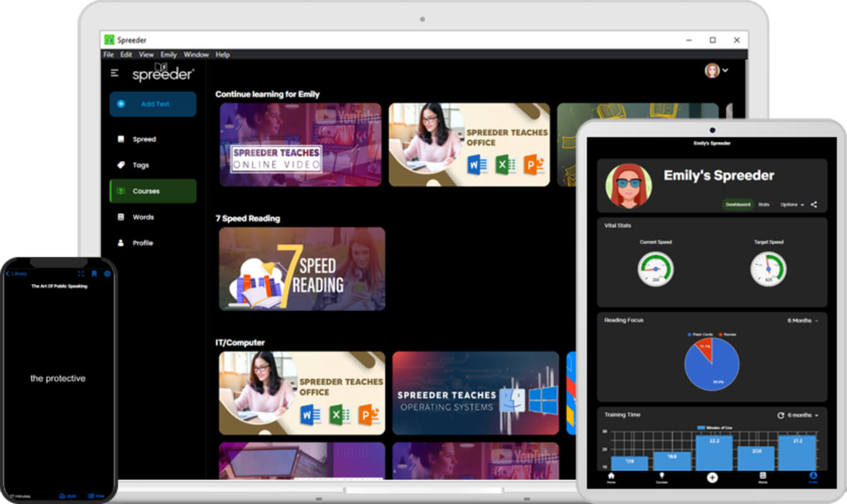Click the Words icon in the sidebar
The image size is (847, 504).
click(121, 217)
